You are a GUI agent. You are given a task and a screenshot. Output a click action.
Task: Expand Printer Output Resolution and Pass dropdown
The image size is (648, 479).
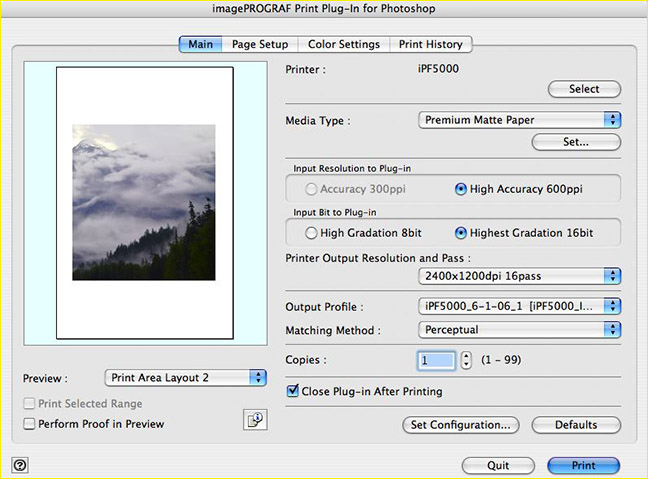(x=519, y=276)
